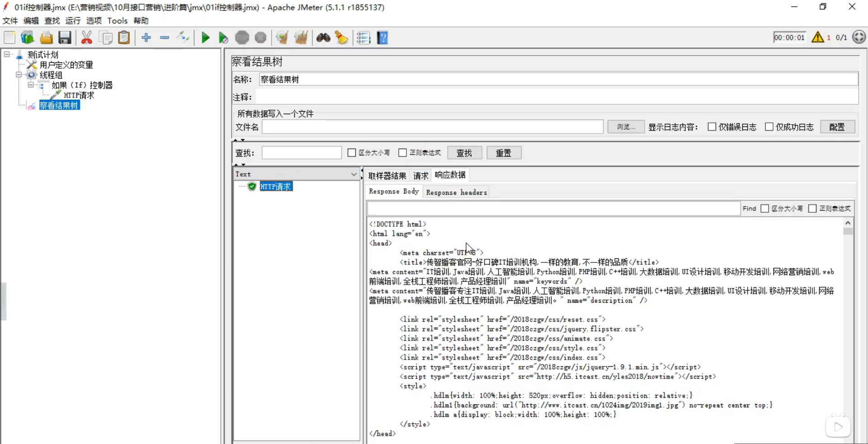Open the 运行 menu

point(73,21)
